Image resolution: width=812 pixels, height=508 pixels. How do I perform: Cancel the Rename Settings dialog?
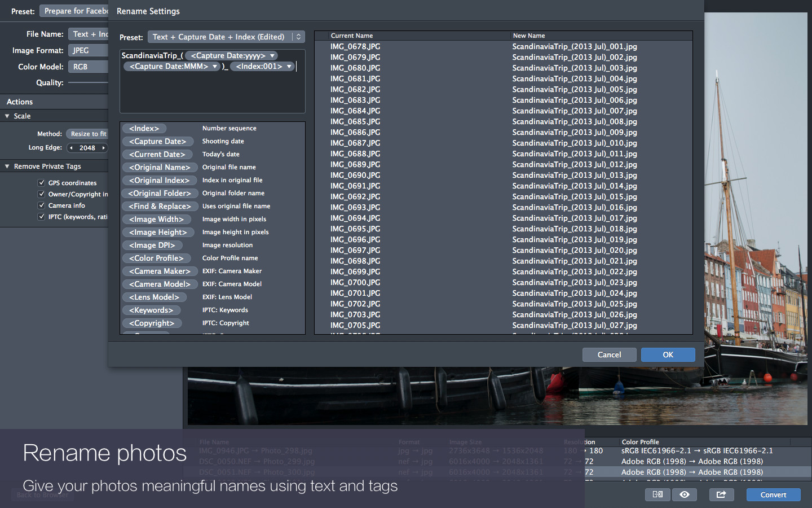point(609,354)
